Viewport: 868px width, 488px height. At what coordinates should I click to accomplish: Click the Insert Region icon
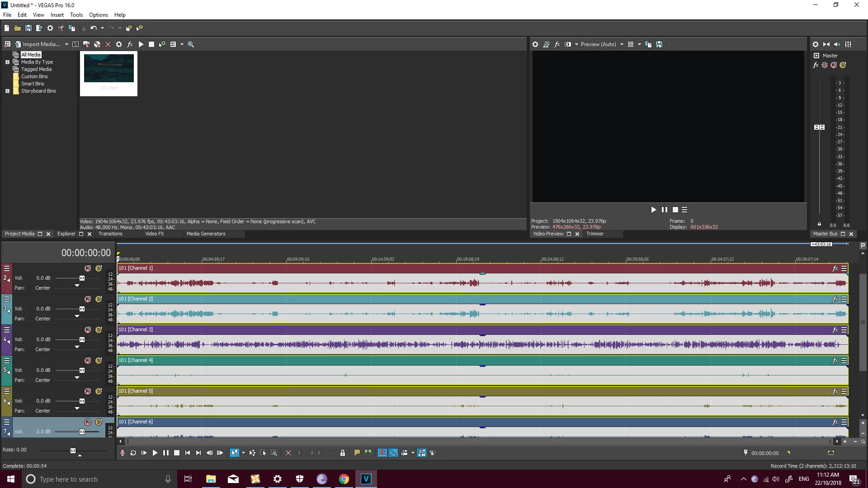368,453
